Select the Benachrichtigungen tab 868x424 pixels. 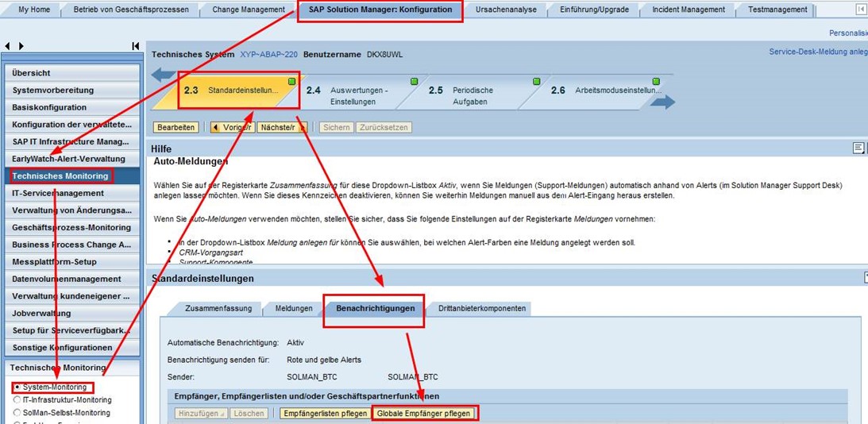tap(375, 308)
